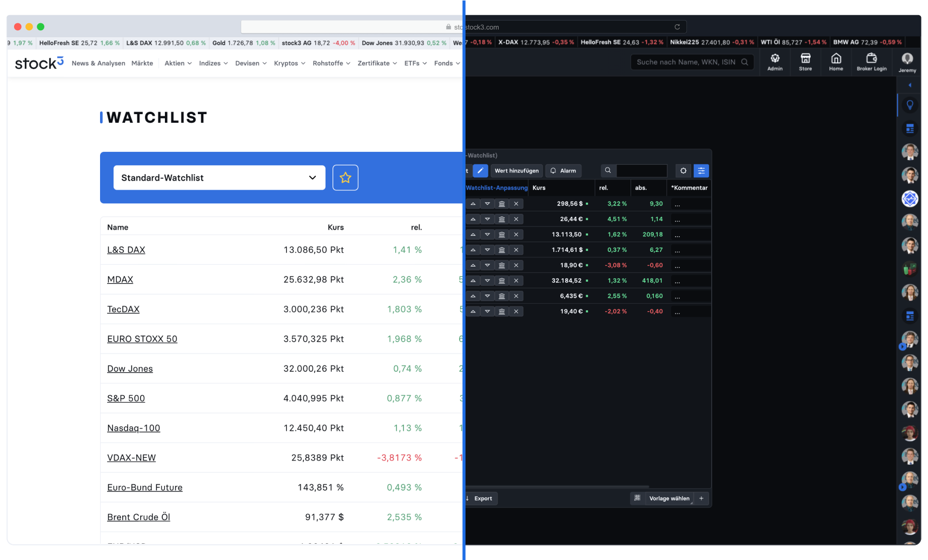Open the Alarm bell button in dark watchlist
This screenshot has width=928, height=560.
563,171
